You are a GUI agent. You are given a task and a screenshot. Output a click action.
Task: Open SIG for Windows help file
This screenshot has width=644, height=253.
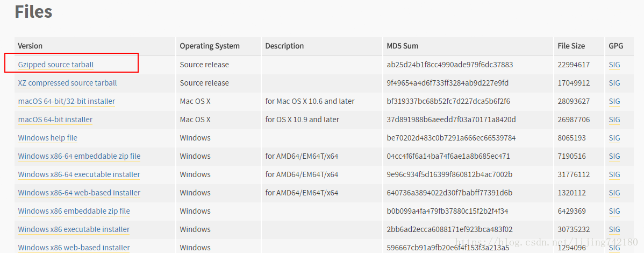(614, 138)
